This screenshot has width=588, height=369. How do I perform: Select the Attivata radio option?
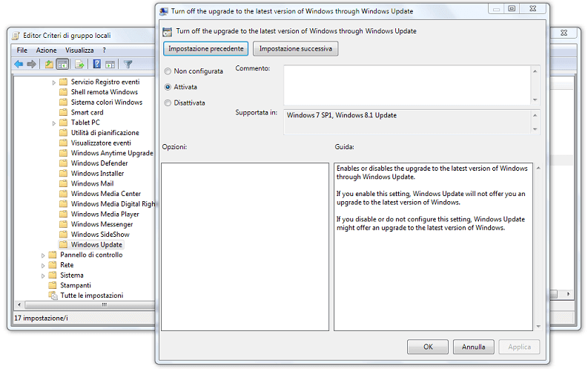coord(168,87)
